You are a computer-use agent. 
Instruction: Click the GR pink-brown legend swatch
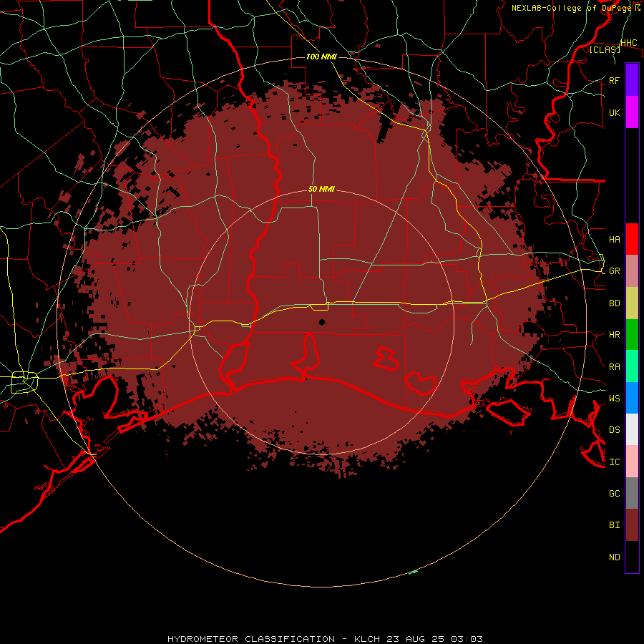(632, 271)
